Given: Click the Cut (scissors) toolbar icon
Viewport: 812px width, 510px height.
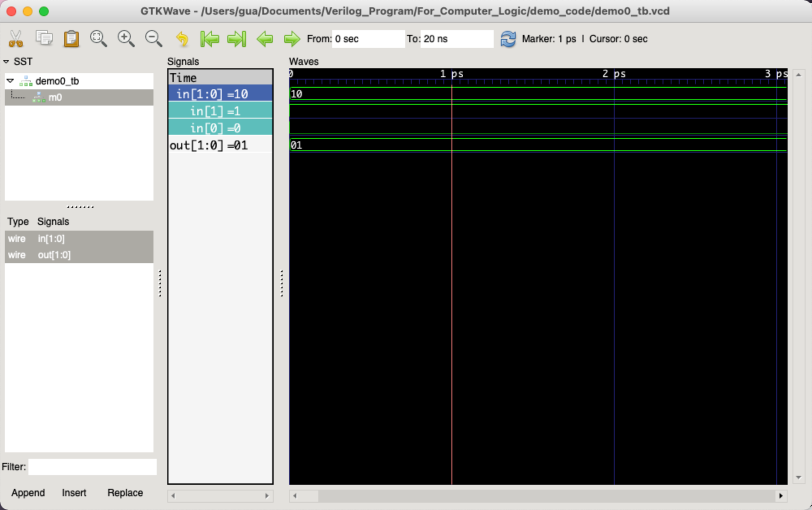Looking at the screenshot, I should point(15,39).
